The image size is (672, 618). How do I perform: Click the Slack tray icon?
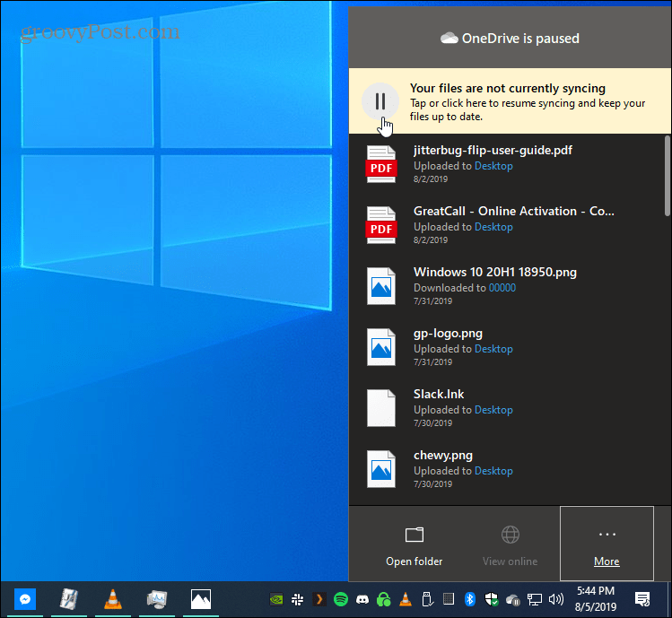298,599
